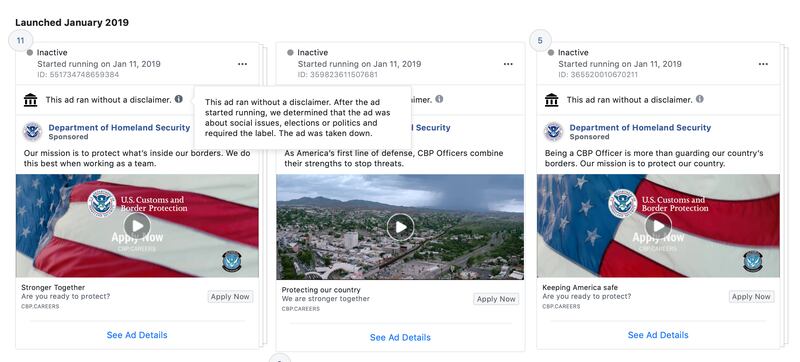Click the 5 ad count badge
This screenshot has width=800, height=362.
(541, 41)
